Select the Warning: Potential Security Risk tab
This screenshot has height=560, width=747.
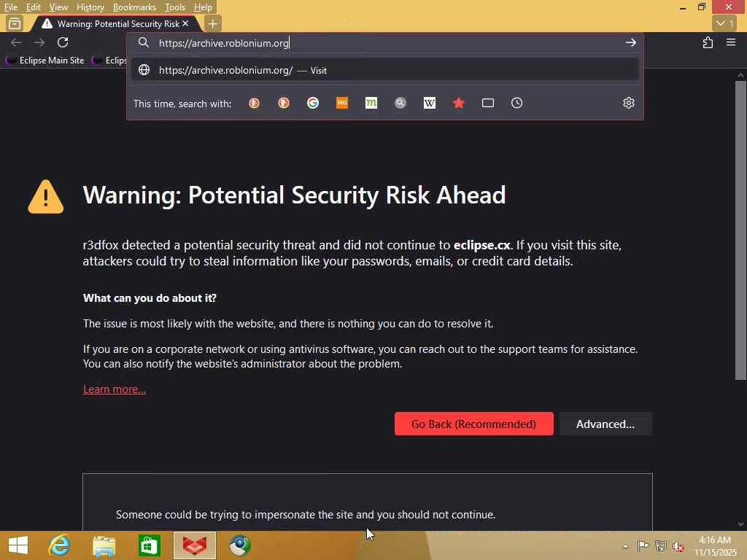tap(115, 23)
